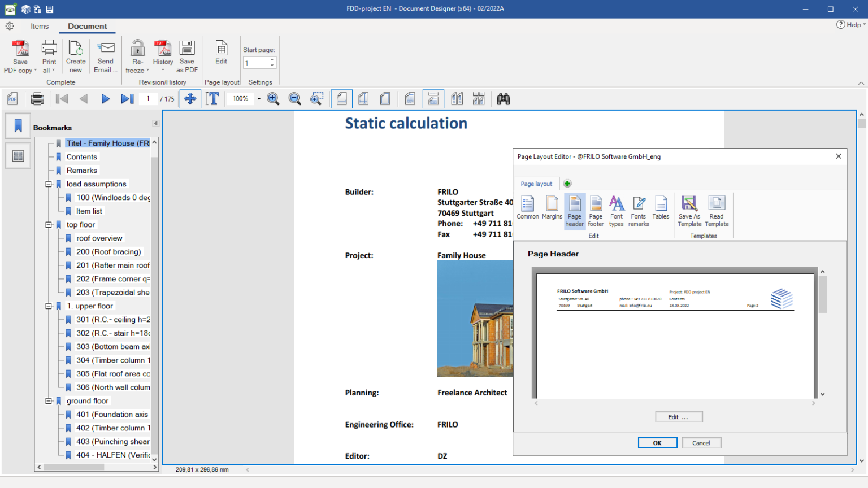Click the Send Email icon

coord(105,55)
